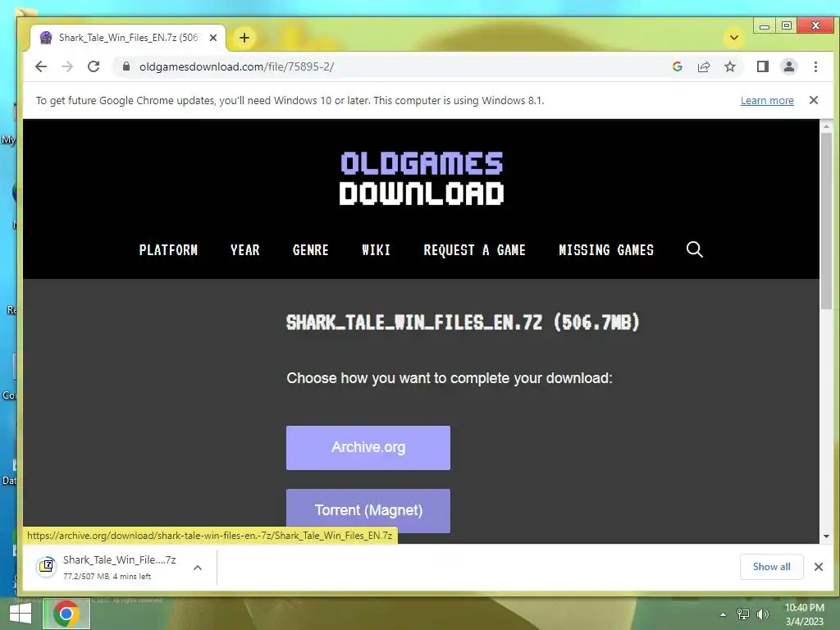
Task: Share this page icon
Action: [703, 66]
